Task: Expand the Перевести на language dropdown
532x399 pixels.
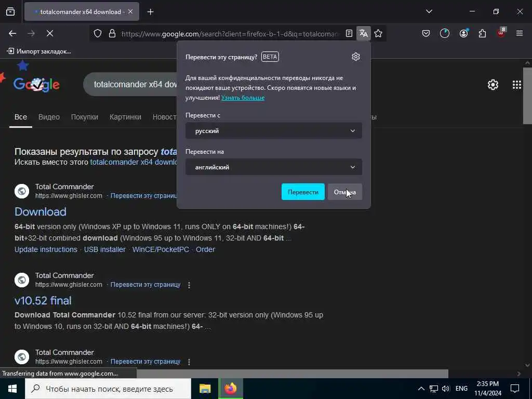Action: pos(273,167)
